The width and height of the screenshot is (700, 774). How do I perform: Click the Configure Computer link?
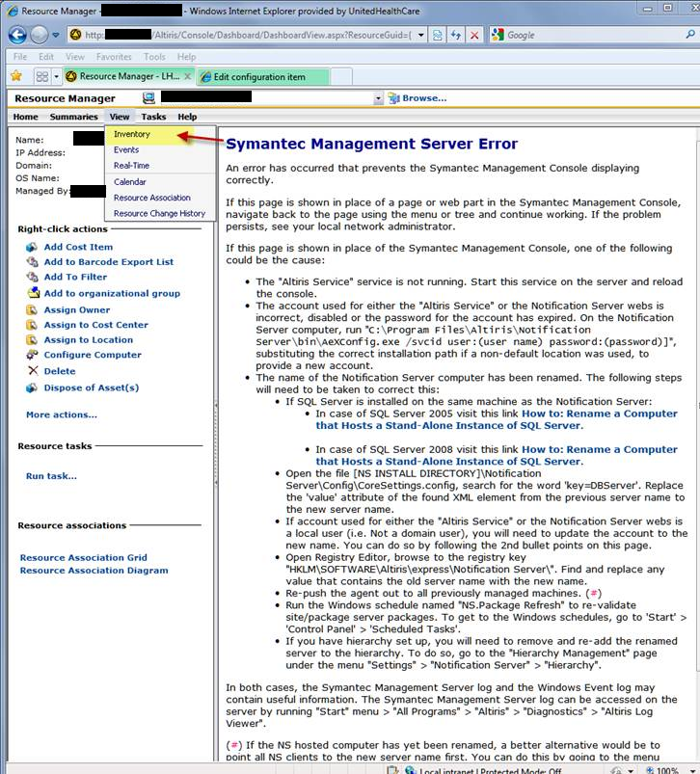click(x=93, y=355)
